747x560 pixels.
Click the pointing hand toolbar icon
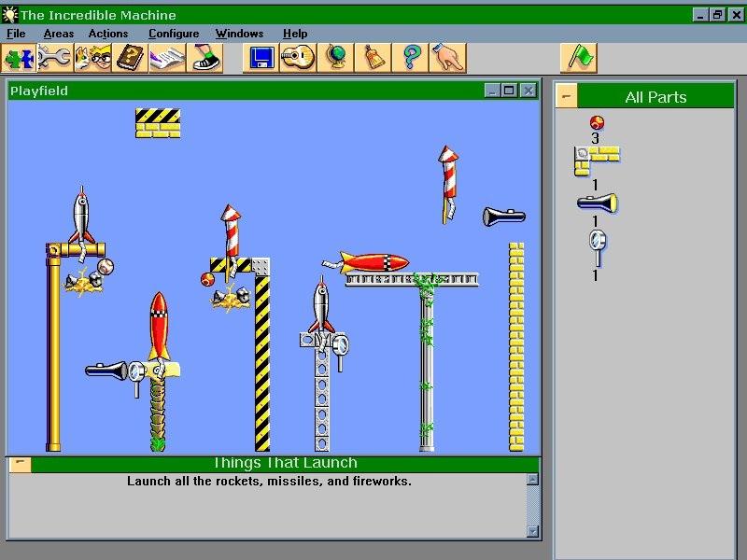[447, 58]
